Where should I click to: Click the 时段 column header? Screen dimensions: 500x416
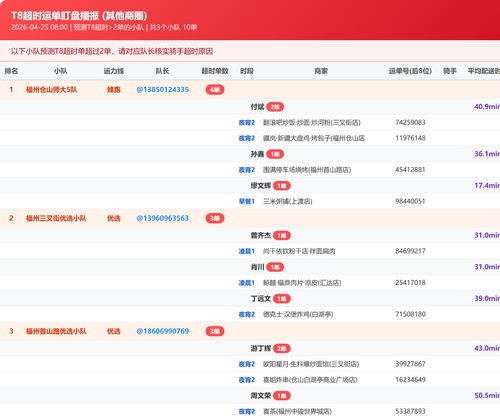pos(247,71)
